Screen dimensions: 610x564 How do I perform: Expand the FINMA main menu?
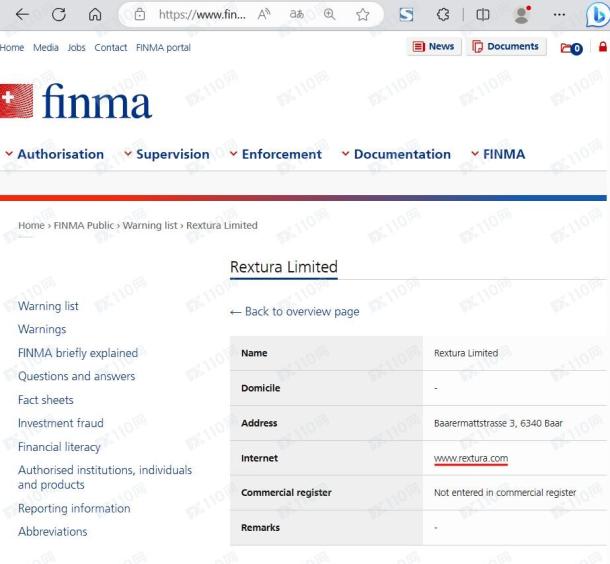[x=498, y=154]
